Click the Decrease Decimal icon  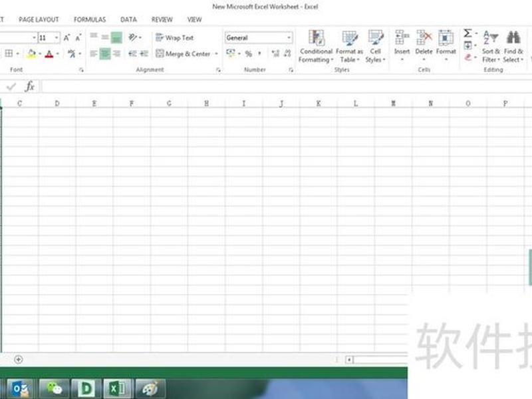[287, 53]
